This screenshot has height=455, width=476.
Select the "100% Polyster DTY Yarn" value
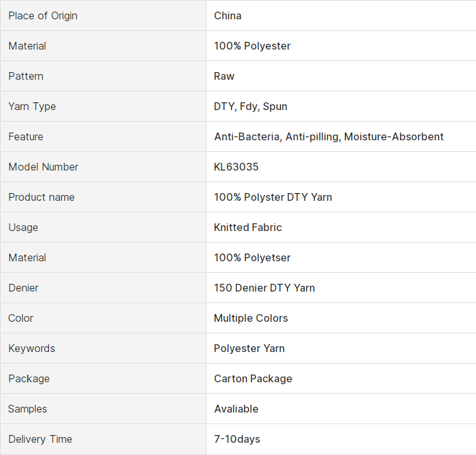click(x=273, y=197)
